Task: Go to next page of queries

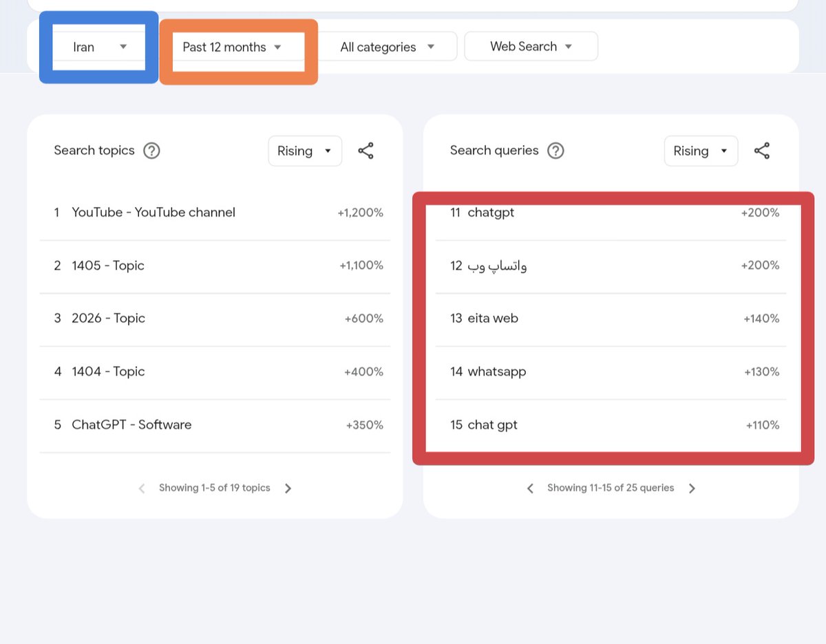Action: pos(692,489)
